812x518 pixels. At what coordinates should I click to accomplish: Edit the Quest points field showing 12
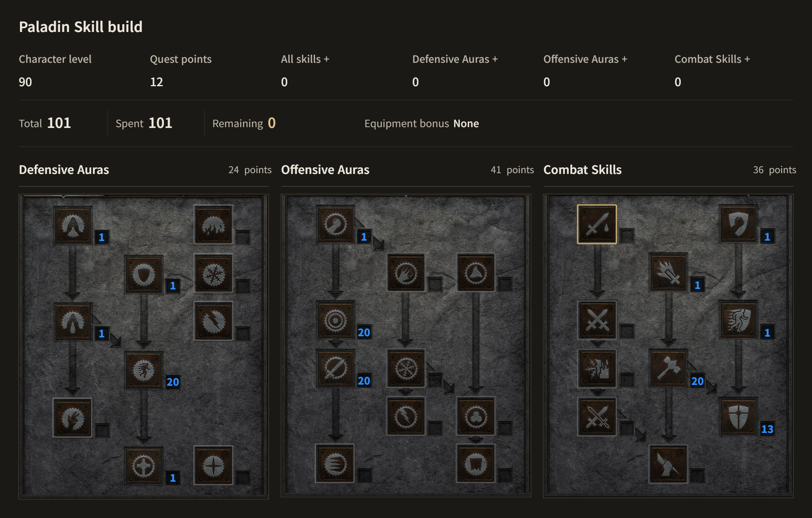tap(157, 82)
